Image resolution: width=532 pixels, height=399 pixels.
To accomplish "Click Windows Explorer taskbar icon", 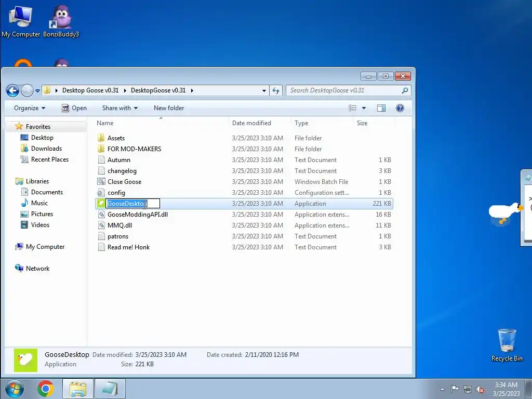I will pos(78,389).
